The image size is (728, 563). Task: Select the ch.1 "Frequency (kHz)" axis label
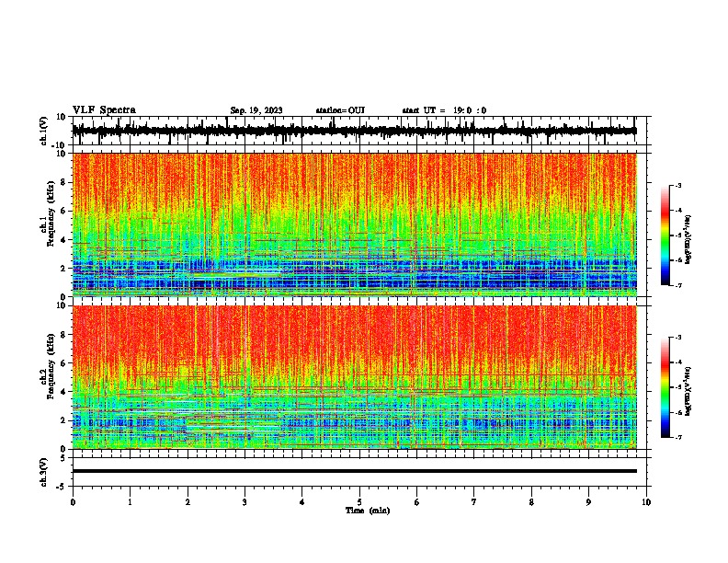[x=51, y=215]
